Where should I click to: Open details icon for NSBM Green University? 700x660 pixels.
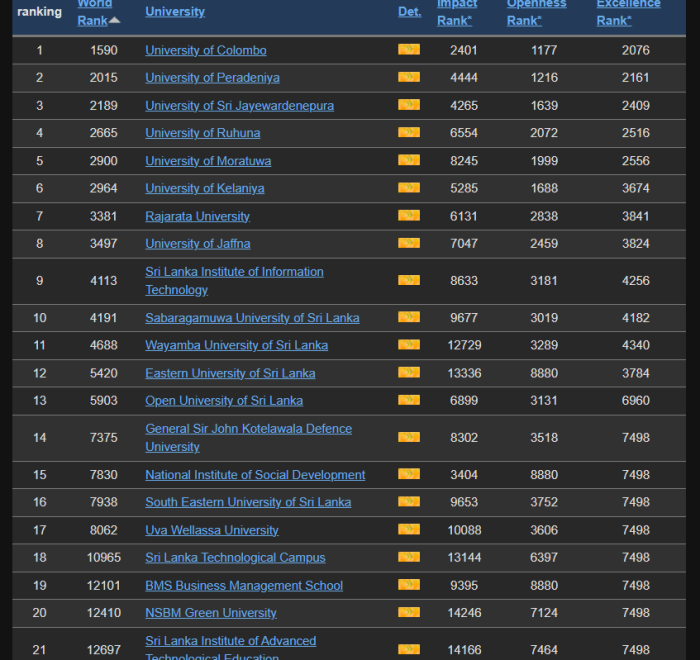coord(408,613)
